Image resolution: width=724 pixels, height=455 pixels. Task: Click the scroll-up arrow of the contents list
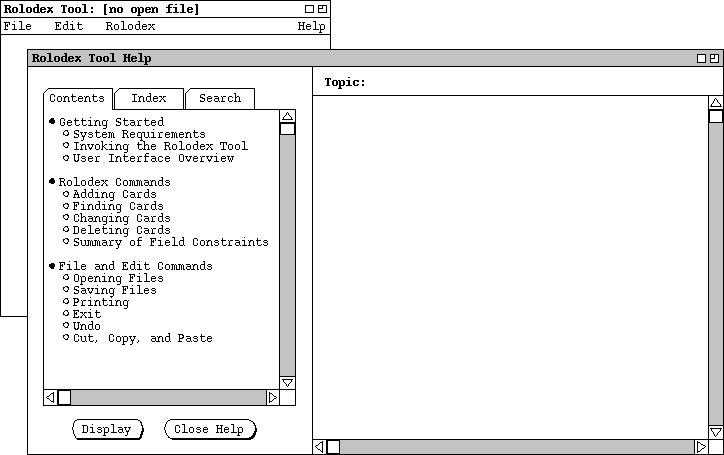[x=287, y=116]
